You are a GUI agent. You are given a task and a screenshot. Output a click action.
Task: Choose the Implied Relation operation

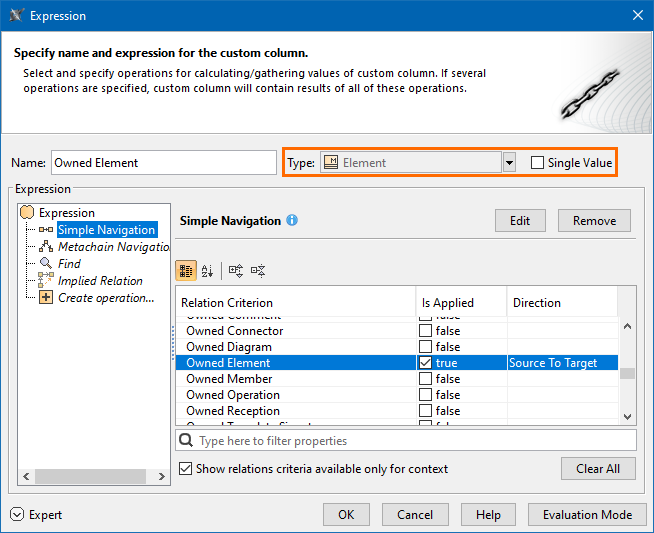tap(99, 281)
